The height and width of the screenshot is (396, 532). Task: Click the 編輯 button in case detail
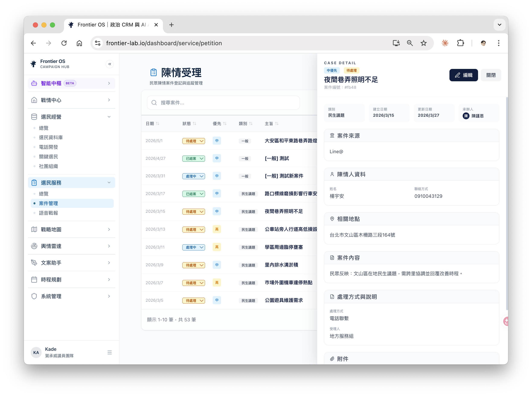[464, 75]
